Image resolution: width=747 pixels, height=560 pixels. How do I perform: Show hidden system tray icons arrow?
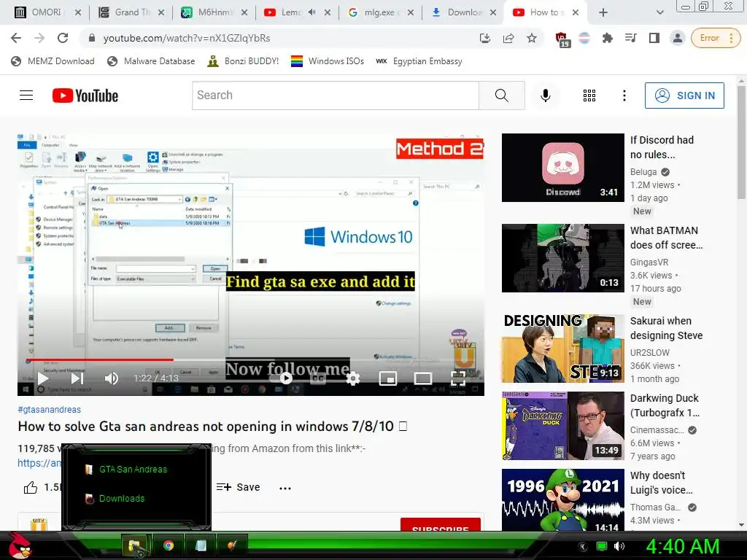tap(582, 546)
